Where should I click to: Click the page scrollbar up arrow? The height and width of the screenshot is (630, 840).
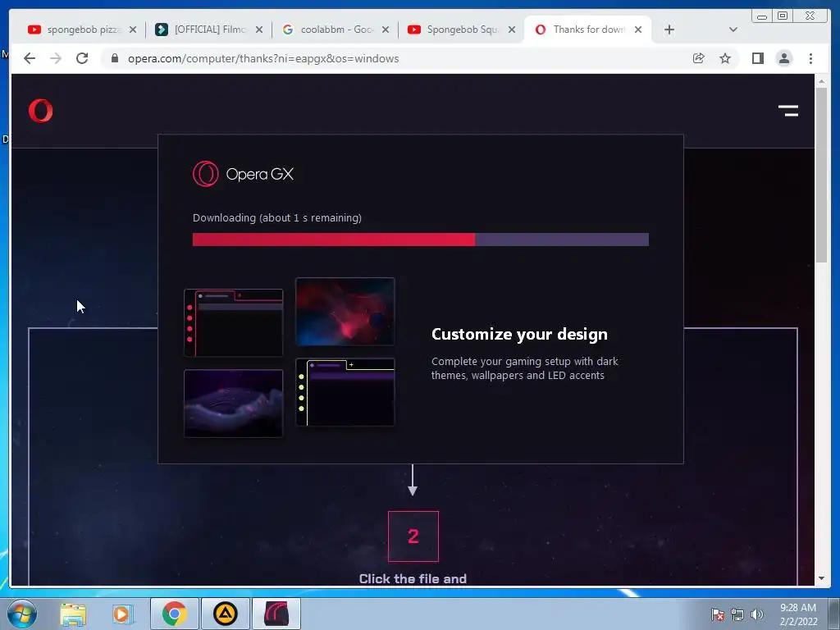(821, 81)
